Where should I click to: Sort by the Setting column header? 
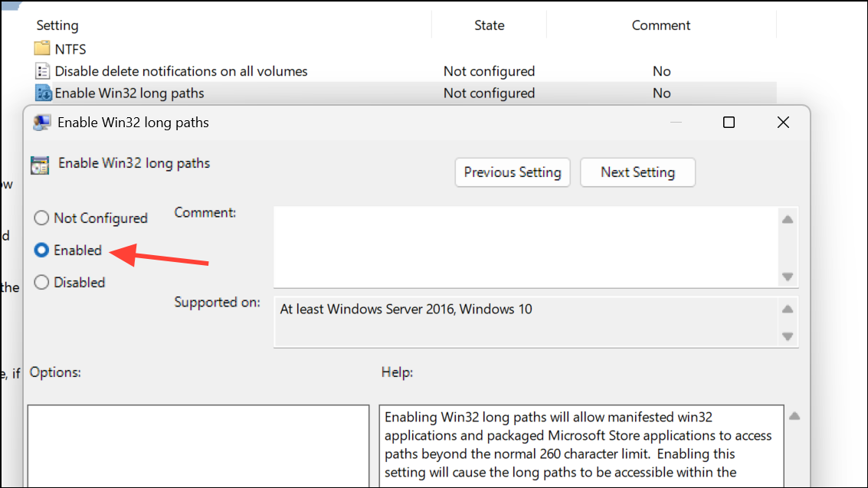pyautogui.click(x=57, y=25)
